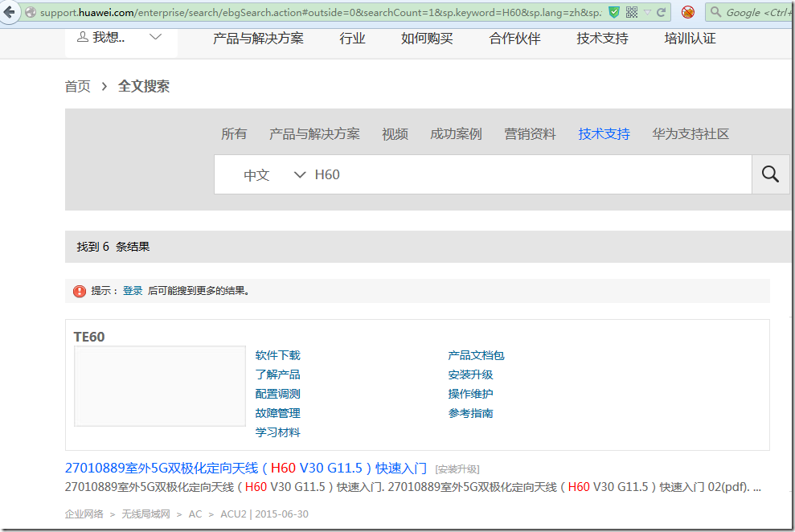This screenshot has height=532, width=795.
Task: Open the 中文 language dropdown
Action: pos(274,175)
